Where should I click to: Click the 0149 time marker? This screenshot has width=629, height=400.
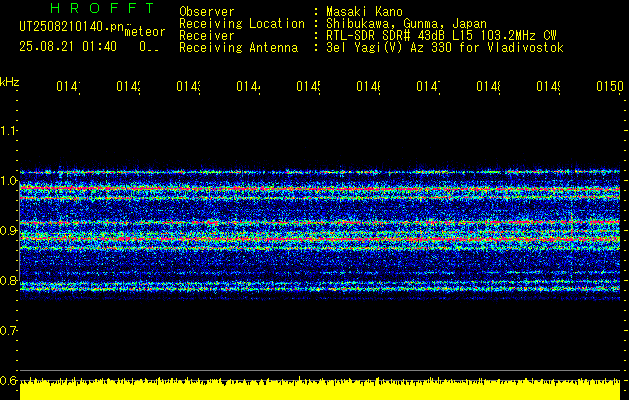tap(548, 86)
